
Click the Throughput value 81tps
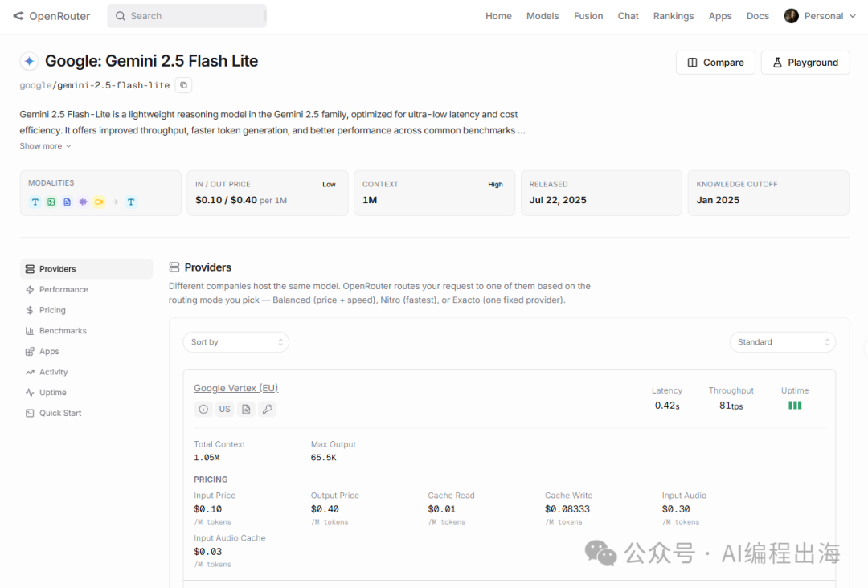tap(731, 406)
